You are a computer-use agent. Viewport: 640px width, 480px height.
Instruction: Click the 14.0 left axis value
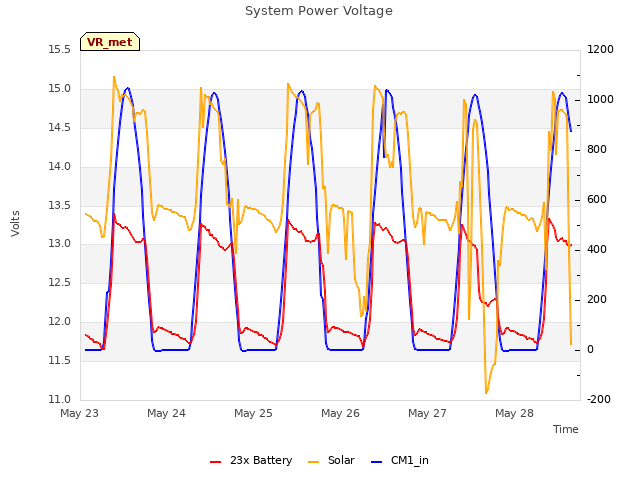pyautogui.click(x=60, y=167)
